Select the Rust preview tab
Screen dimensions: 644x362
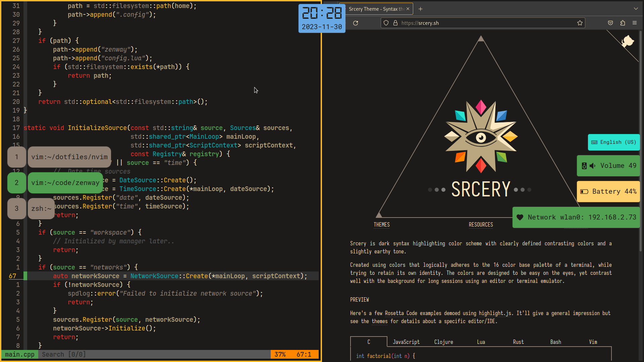518,342
